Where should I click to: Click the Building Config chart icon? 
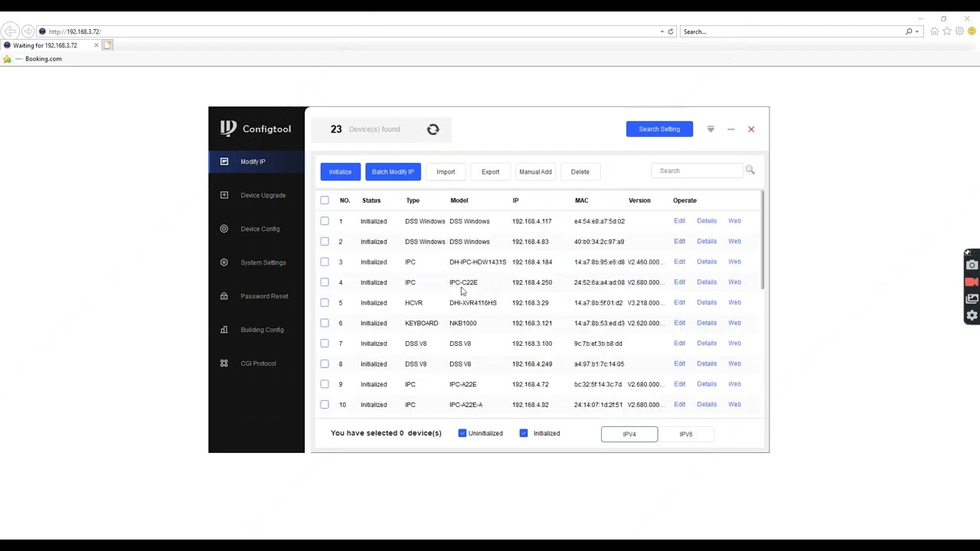224,330
